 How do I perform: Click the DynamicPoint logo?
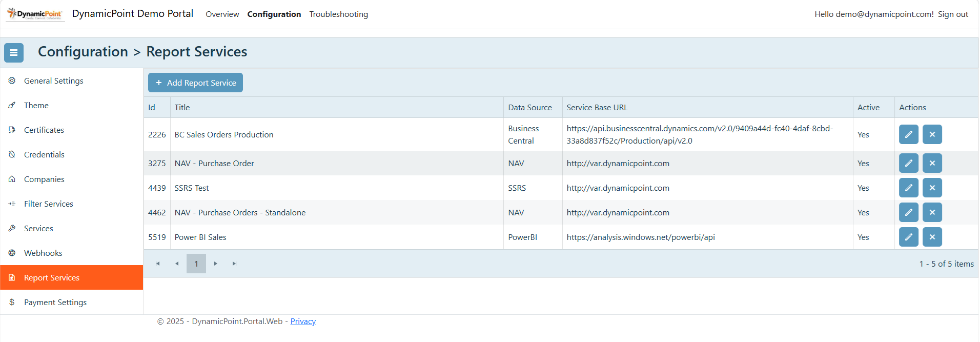35,14
